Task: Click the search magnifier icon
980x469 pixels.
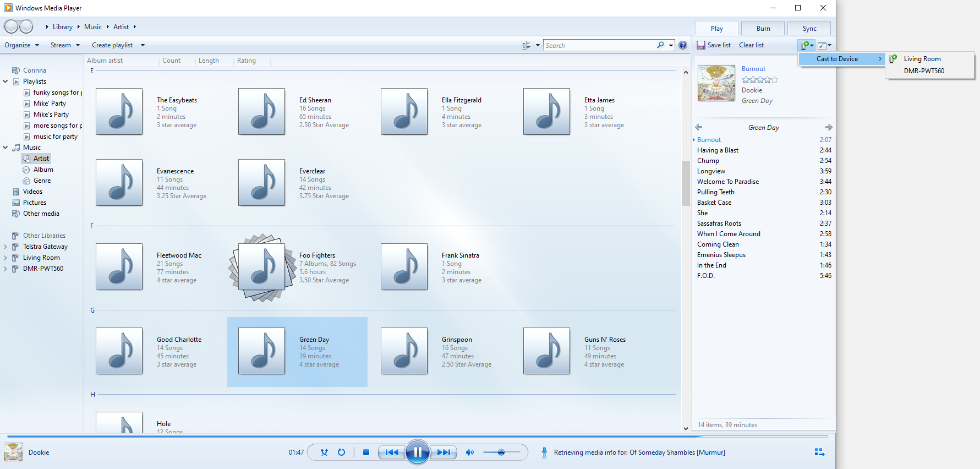Action: pos(660,45)
